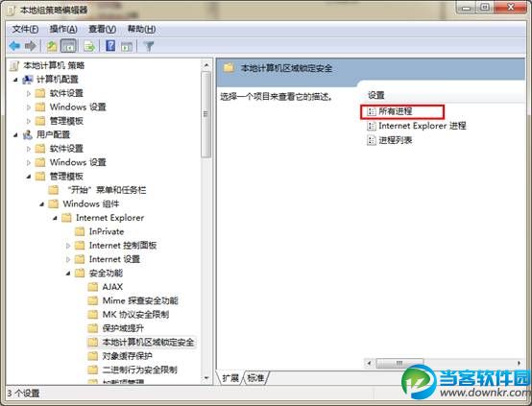Switch to the 标准 tab
This screenshot has height=406, width=532.
click(255, 377)
